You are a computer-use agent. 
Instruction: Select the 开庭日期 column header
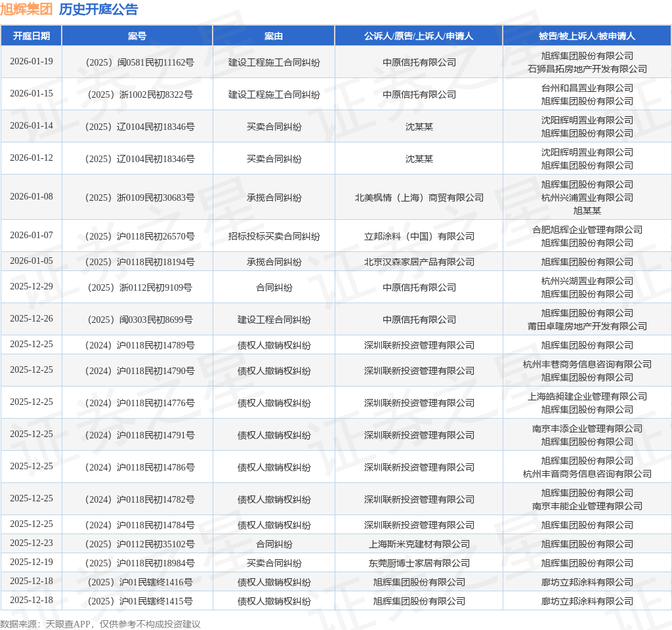(x=31, y=36)
